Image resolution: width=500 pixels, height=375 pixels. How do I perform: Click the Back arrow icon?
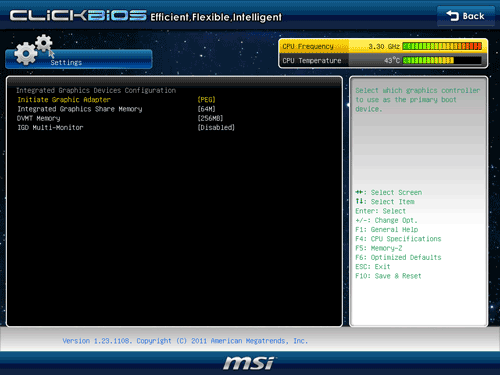click(452, 16)
